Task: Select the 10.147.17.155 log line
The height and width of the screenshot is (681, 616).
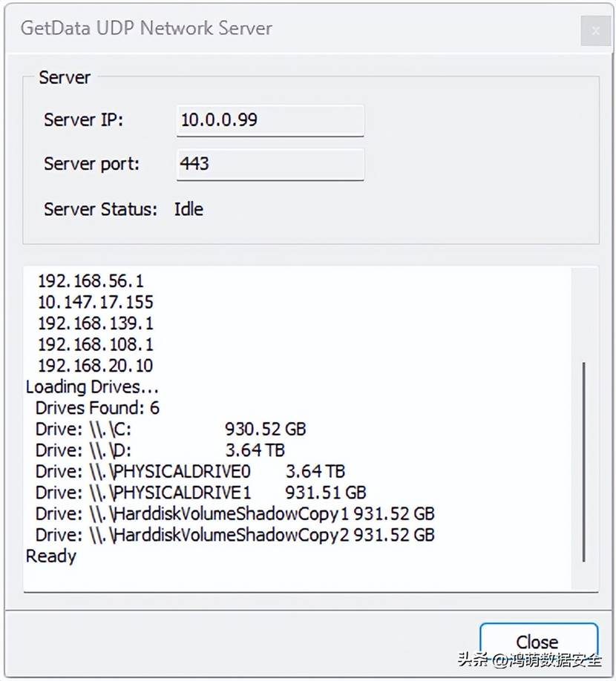Action: pyautogui.click(x=96, y=302)
